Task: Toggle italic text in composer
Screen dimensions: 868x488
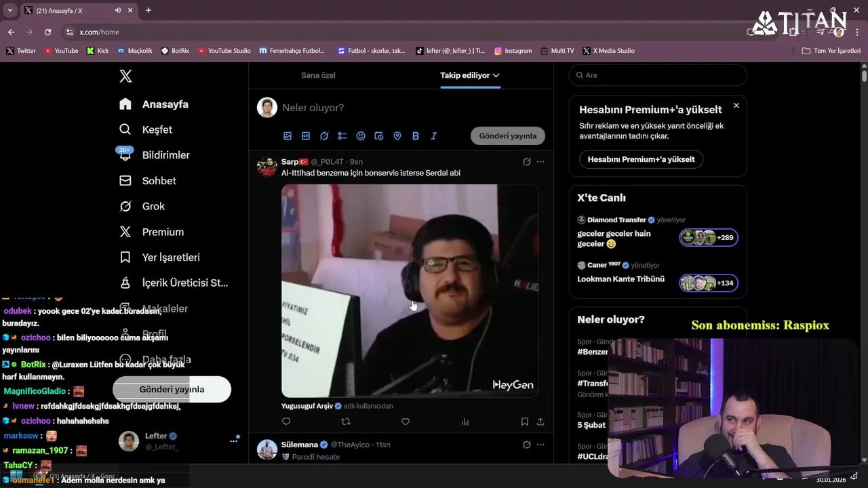Action: 434,136
